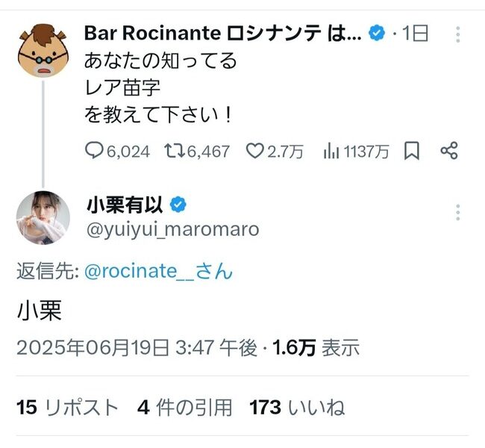Bookmark the Bar Rocinante post

[x=412, y=151]
